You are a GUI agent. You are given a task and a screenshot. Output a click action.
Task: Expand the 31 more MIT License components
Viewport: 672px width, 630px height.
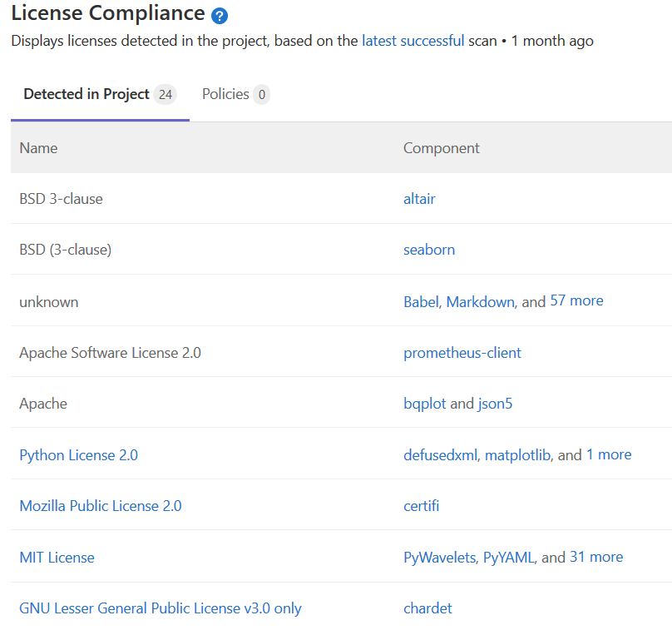(x=596, y=557)
